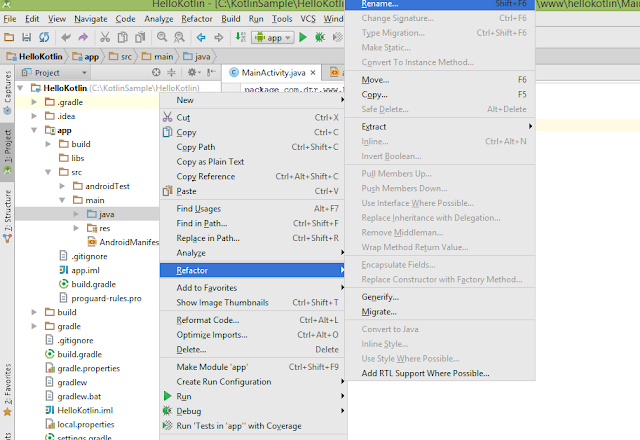The image size is (640, 440).
Task: Select Migrate... in Refactor submenu
Action: point(440,312)
